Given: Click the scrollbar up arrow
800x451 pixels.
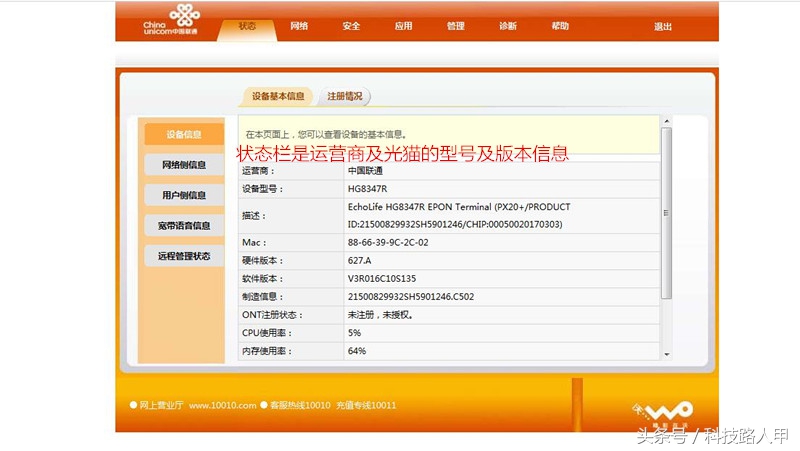Looking at the screenshot, I should pos(666,121).
